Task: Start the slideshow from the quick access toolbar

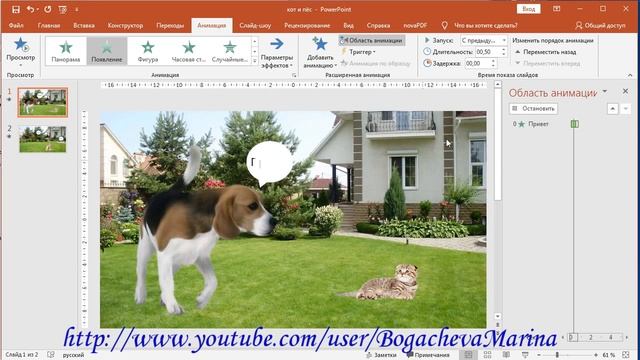Action: pyautogui.click(x=62, y=9)
